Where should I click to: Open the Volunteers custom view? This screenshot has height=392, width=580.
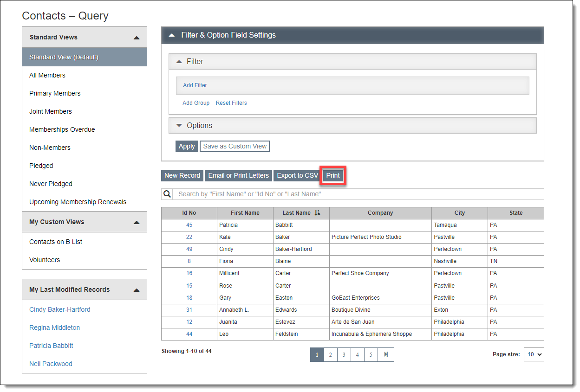click(x=45, y=260)
